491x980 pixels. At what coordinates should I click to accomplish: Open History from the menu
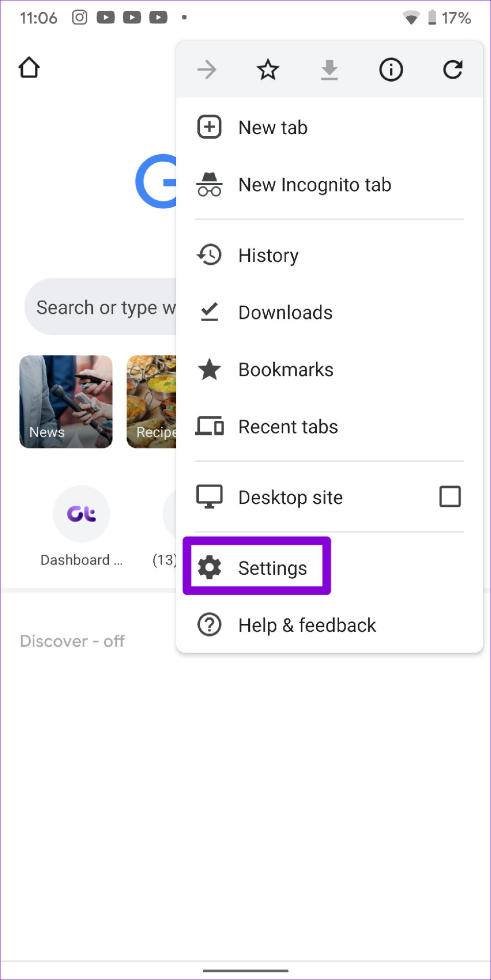tap(330, 255)
